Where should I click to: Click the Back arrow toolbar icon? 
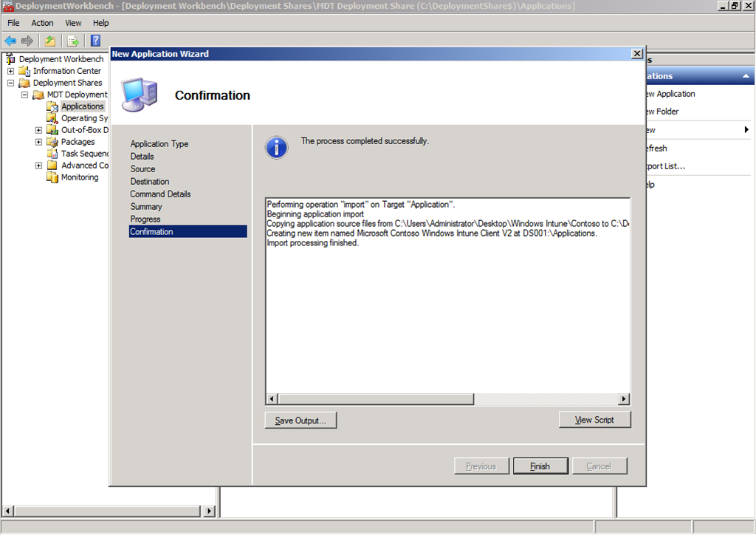[10, 41]
